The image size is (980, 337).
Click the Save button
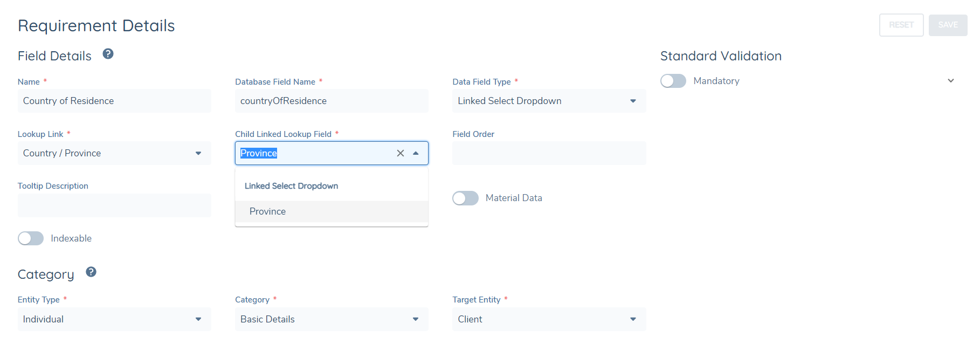(x=948, y=25)
